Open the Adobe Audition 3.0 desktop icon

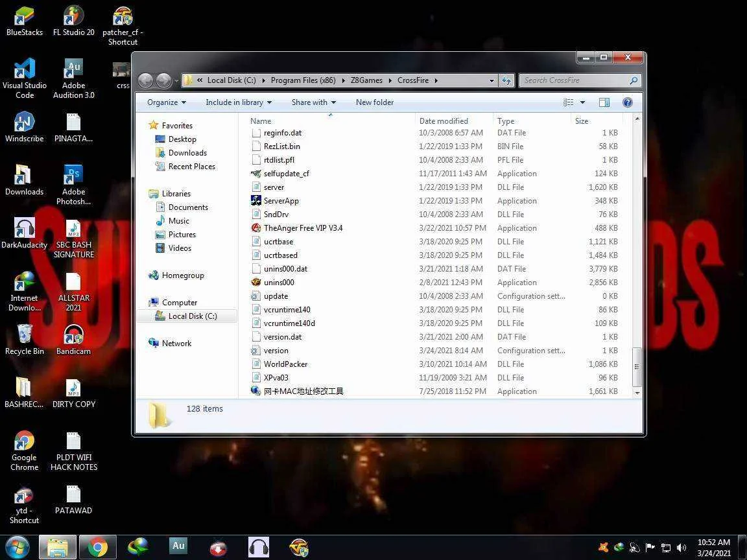[73, 78]
